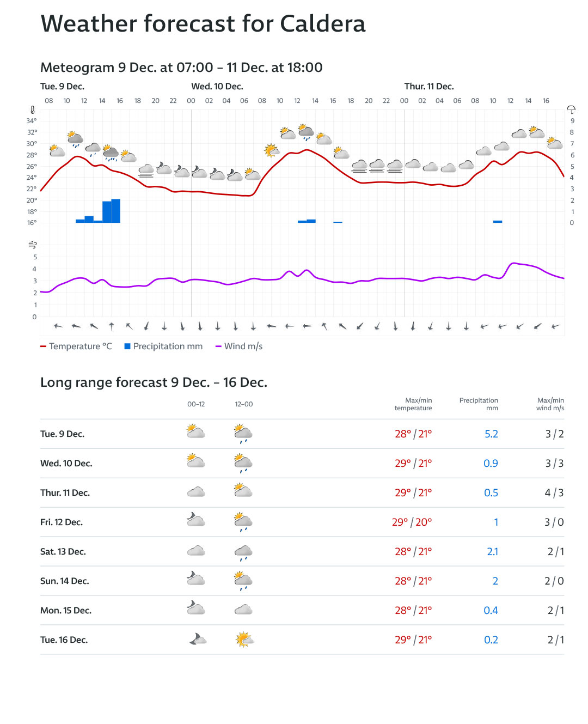Click the Thur. 11 Dec. meteogram day label
This screenshot has width=588, height=724.
[x=428, y=87]
